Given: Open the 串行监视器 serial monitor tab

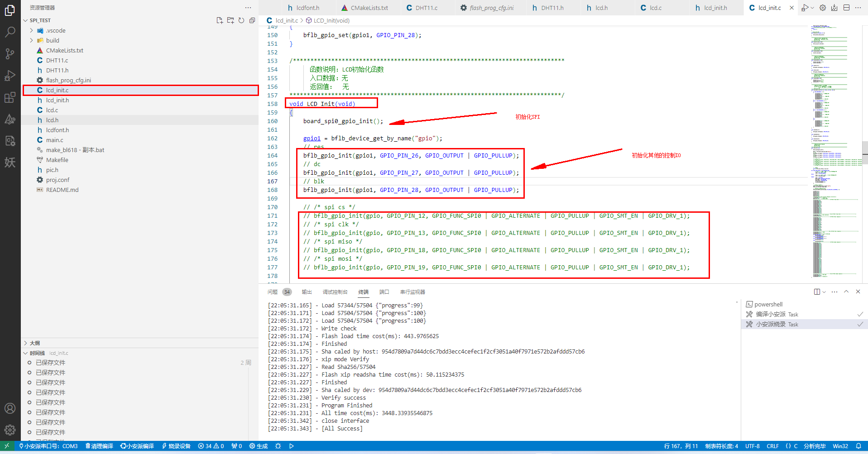Looking at the screenshot, I should [x=412, y=292].
